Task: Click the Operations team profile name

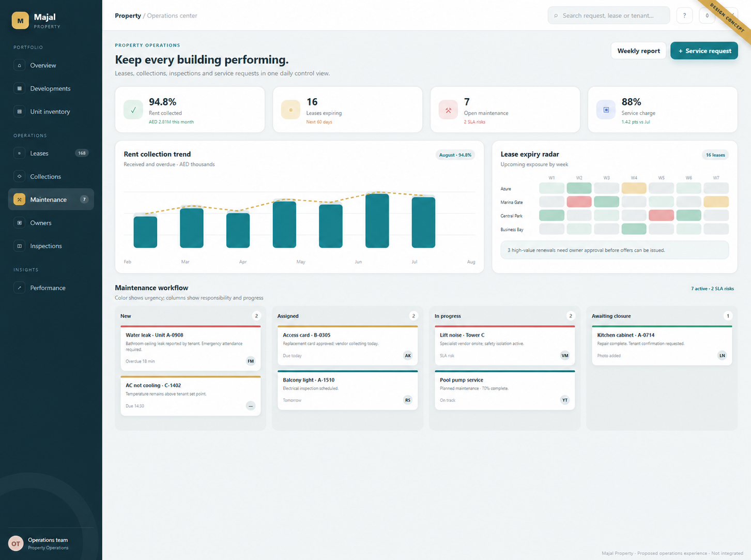Action: (48, 540)
